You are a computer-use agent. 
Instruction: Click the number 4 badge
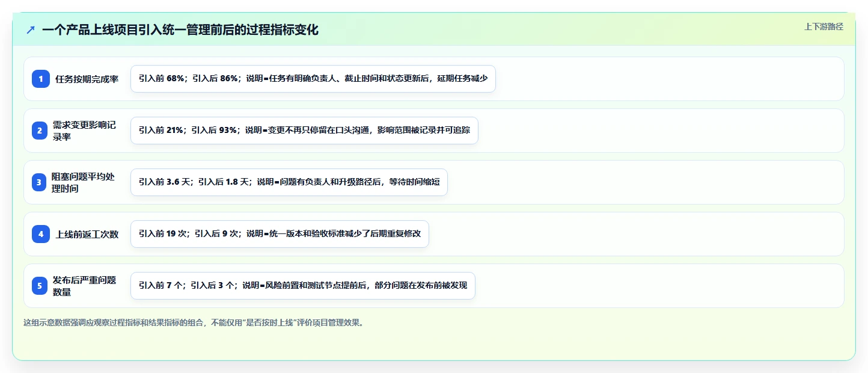click(41, 234)
